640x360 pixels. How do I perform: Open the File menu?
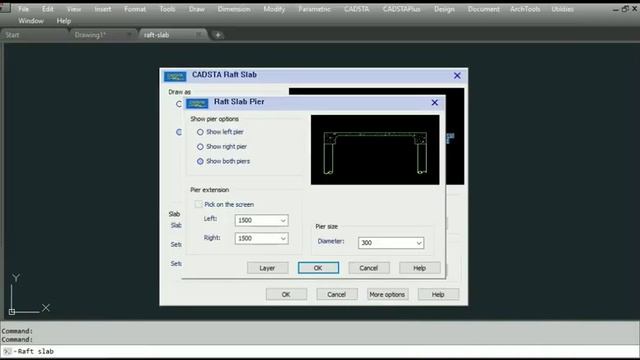pos(23,9)
